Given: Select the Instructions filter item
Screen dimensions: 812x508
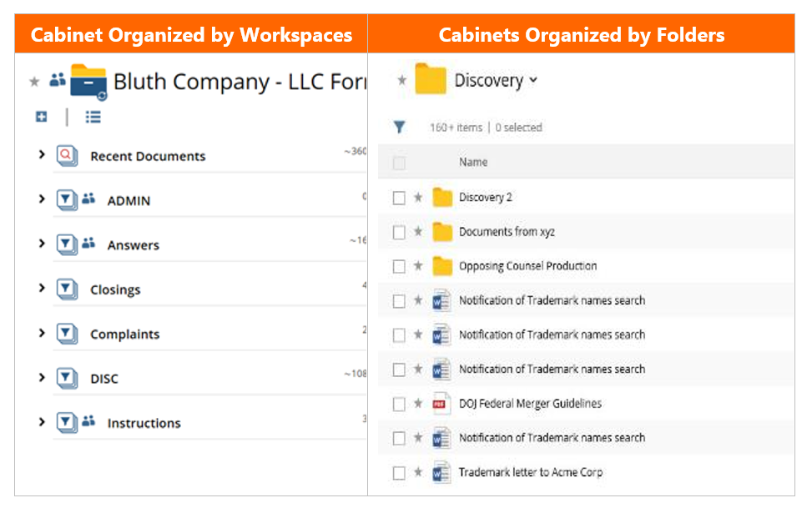Looking at the screenshot, I should click(144, 424).
